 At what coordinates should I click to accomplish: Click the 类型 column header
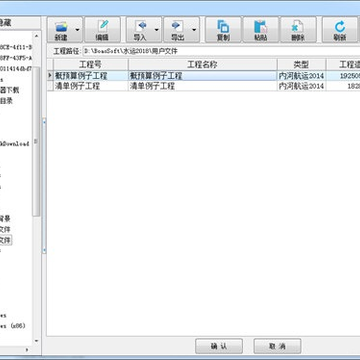(301, 64)
